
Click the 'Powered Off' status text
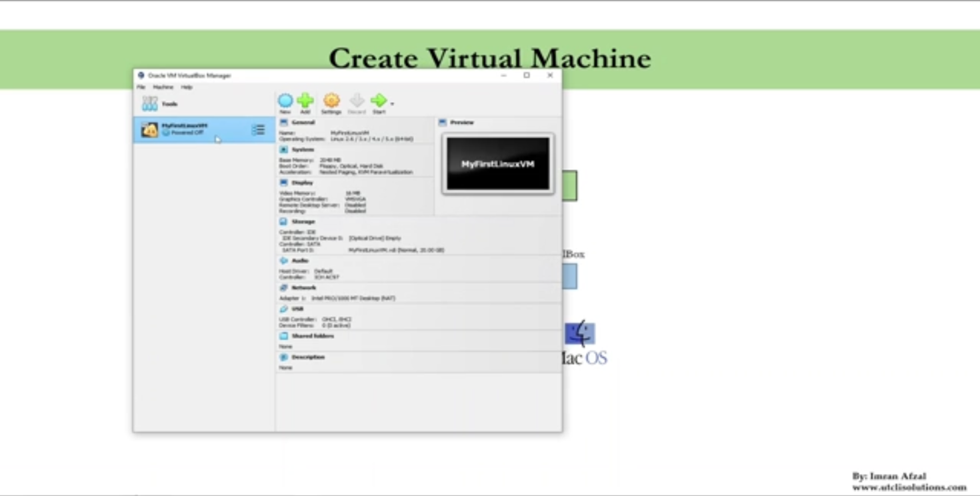[x=187, y=133]
